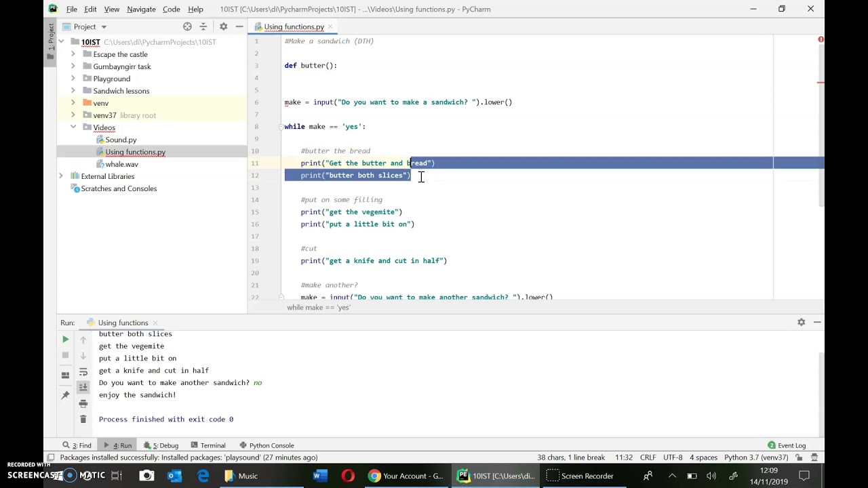This screenshot has width=868, height=488.
Task: Click the red error indicator at editor top-right
Action: 821,40
